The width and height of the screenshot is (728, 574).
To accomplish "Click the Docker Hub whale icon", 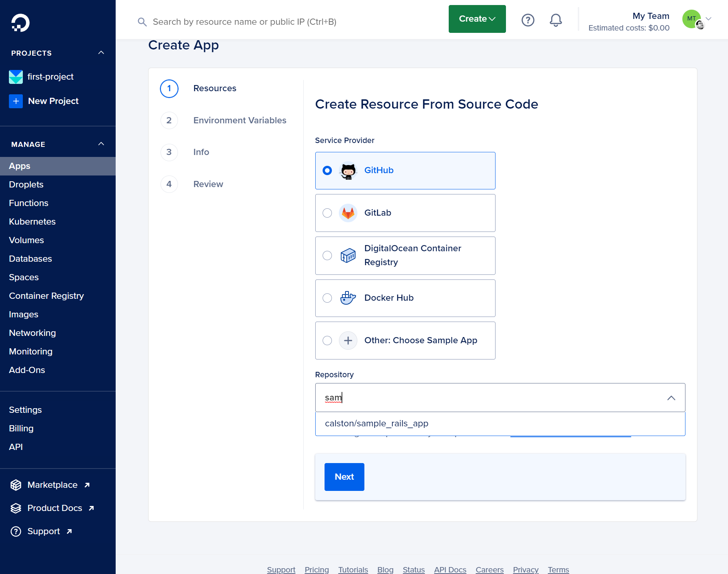I will pyautogui.click(x=348, y=298).
